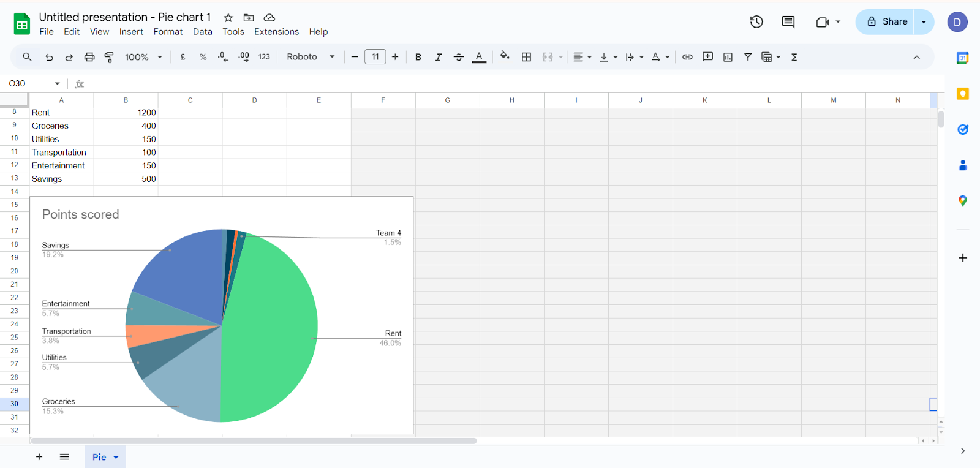Image resolution: width=980 pixels, height=468 pixels.
Task: Toggle strikethrough formatting
Action: [x=459, y=57]
